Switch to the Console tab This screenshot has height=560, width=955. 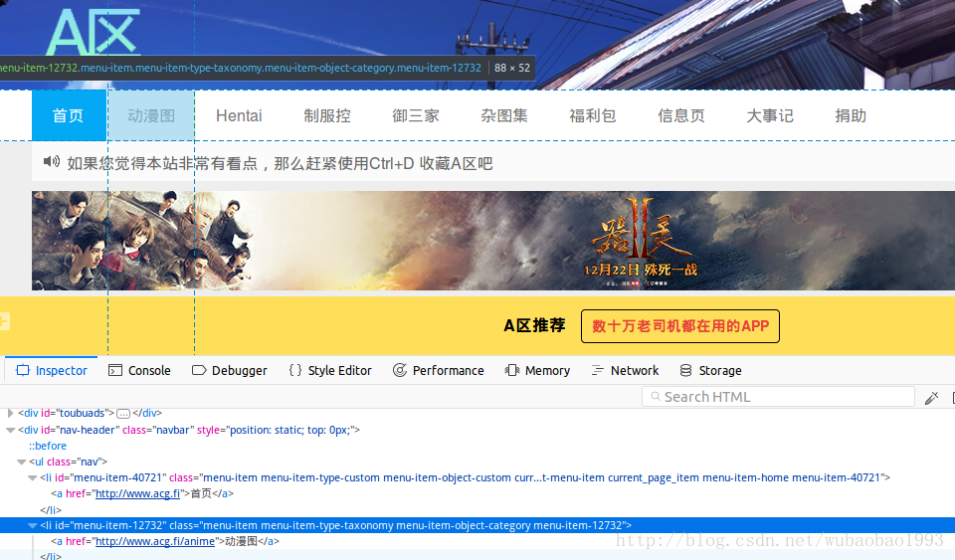coord(139,370)
